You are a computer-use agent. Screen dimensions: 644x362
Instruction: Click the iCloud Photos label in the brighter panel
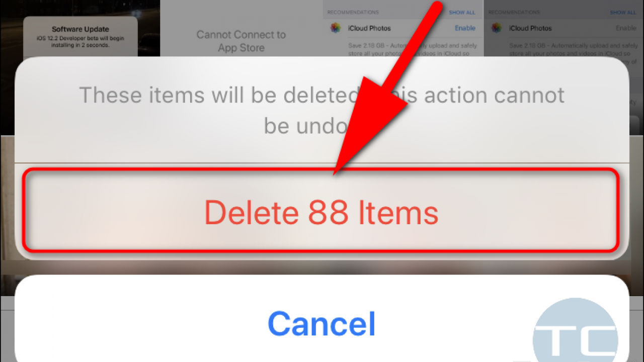pyautogui.click(x=369, y=28)
